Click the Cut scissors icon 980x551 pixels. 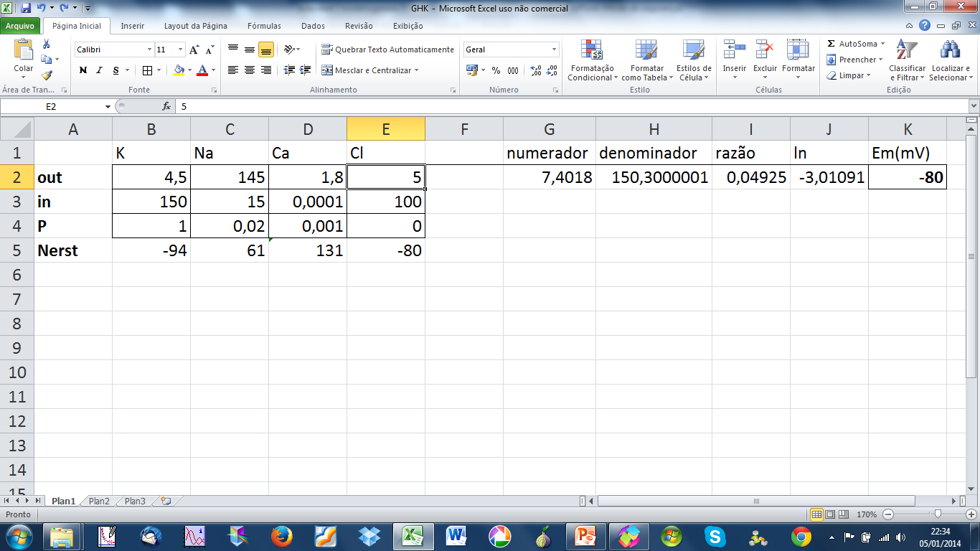[47, 44]
